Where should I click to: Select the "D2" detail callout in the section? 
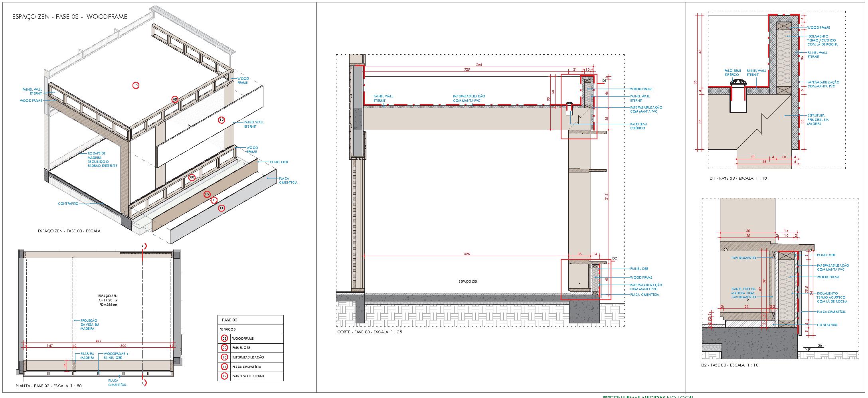tap(615, 259)
